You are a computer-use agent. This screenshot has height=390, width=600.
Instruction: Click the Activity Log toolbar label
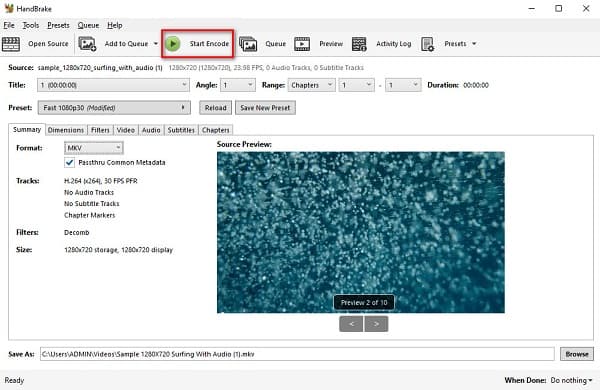[x=393, y=44]
